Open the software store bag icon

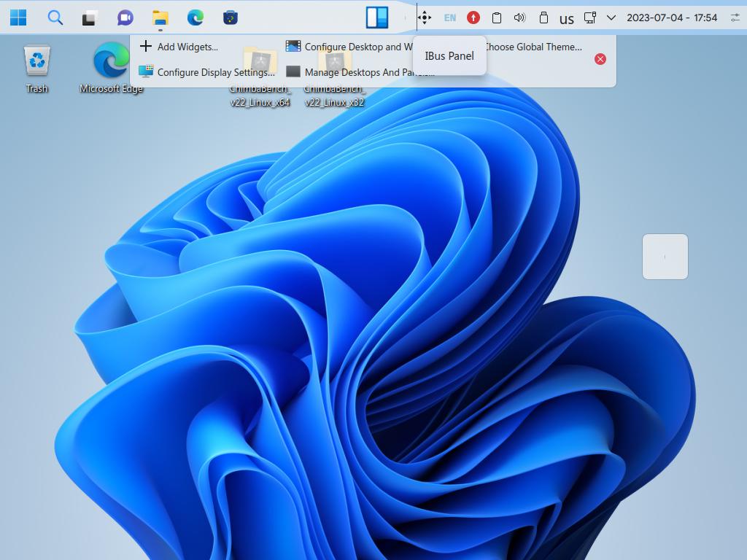(230, 17)
